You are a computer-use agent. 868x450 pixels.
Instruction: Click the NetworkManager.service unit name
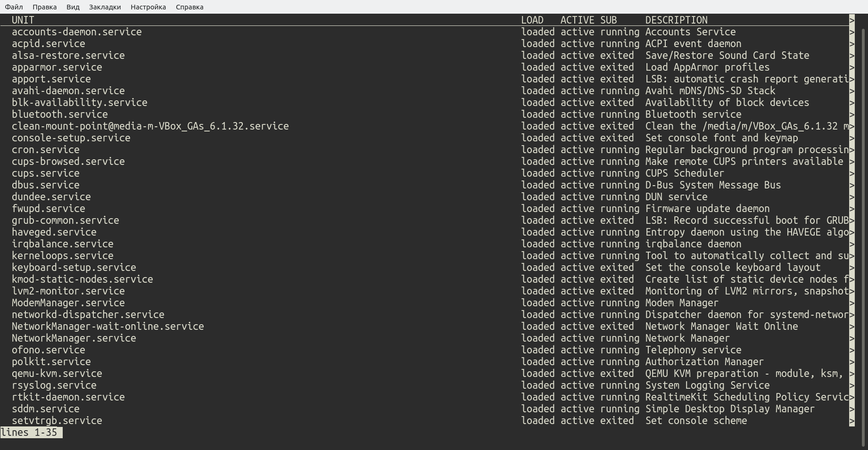point(74,338)
